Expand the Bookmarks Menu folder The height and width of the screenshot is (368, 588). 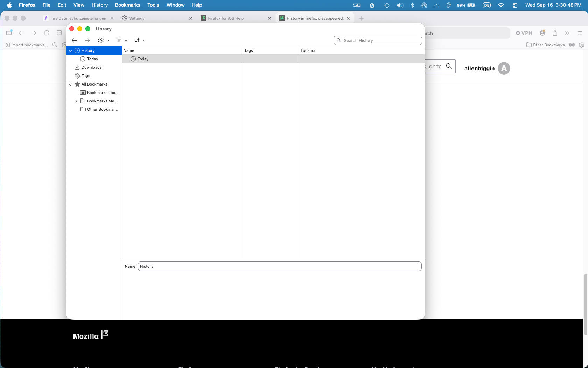pyautogui.click(x=76, y=101)
